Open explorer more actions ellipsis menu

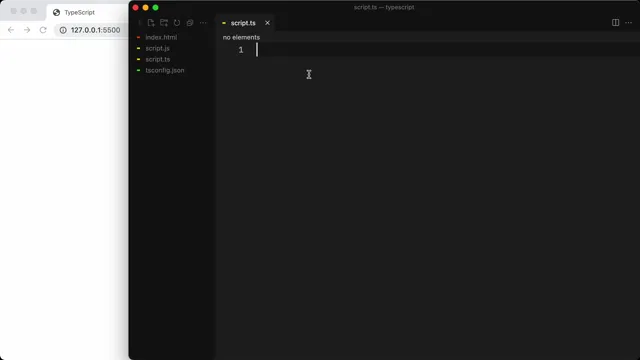(x=203, y=23)
